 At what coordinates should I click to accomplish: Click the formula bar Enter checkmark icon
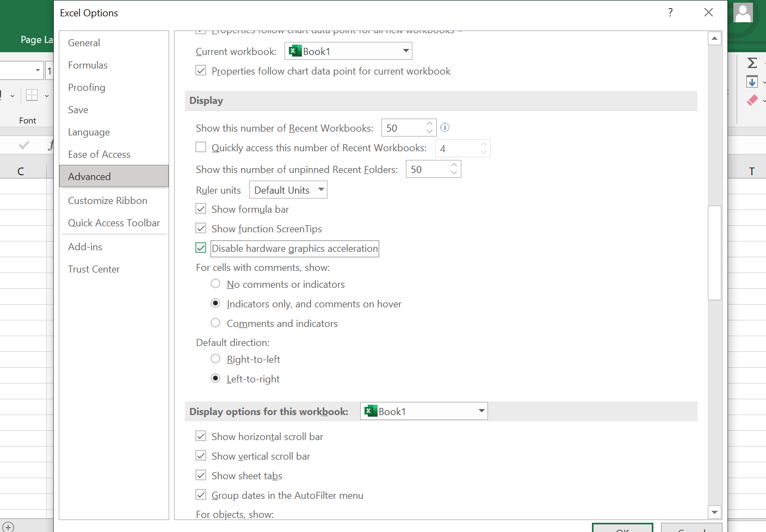click(x=24, y=145)
